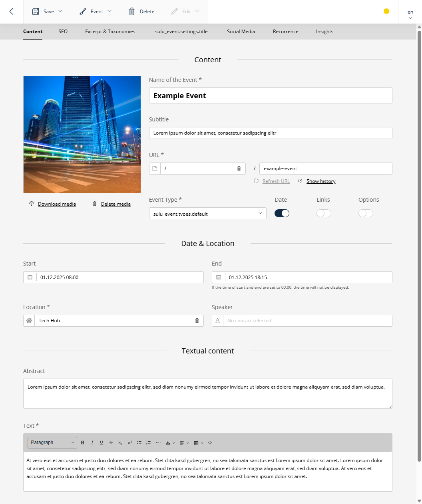The image size is (422, 504).
Task: Click the End date calendar icon
Action: (219, 277)
